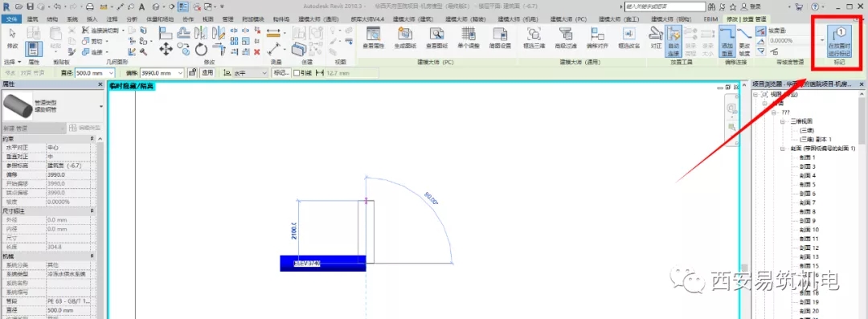Select slope down icon in sloped piping
Screen dimensions: 868x319
pos(761,51)
